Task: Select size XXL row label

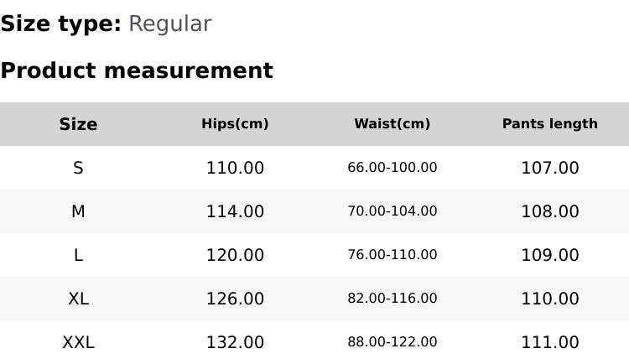Action: (x=78, y=342)
